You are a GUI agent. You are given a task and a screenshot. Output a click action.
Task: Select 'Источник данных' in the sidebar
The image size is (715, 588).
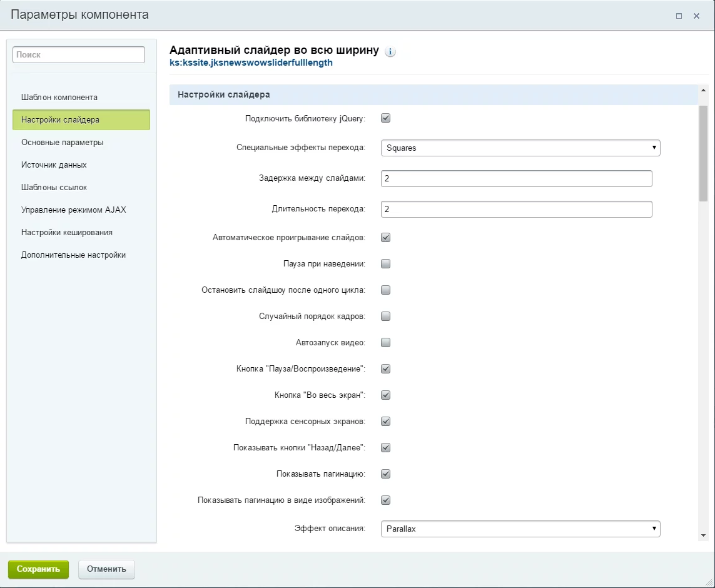pyautogui.click(x=54, y=165)
